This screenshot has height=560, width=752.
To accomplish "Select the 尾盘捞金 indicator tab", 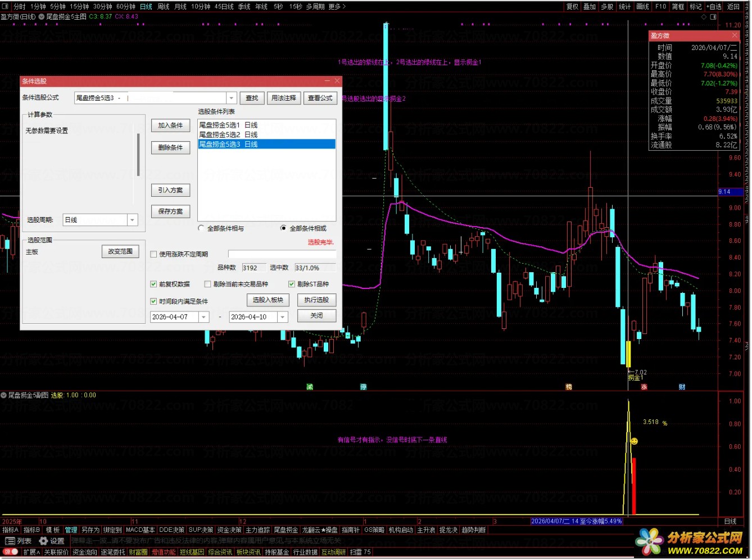I will pyautogui.click(x=286, y=530).
